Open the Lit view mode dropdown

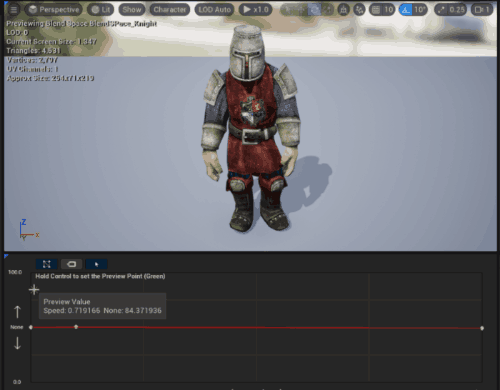101,10
